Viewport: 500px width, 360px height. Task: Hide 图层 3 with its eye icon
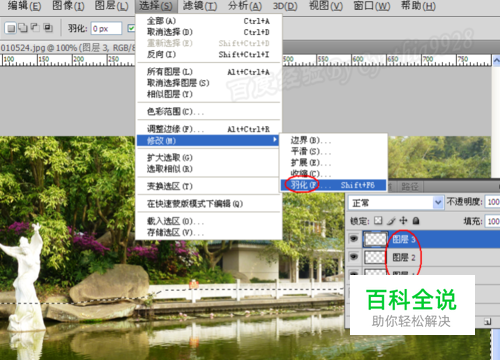(x=354, y=239)
